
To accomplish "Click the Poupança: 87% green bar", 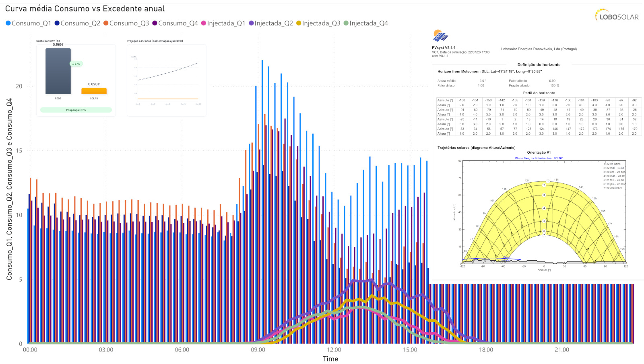I will 76,110.
